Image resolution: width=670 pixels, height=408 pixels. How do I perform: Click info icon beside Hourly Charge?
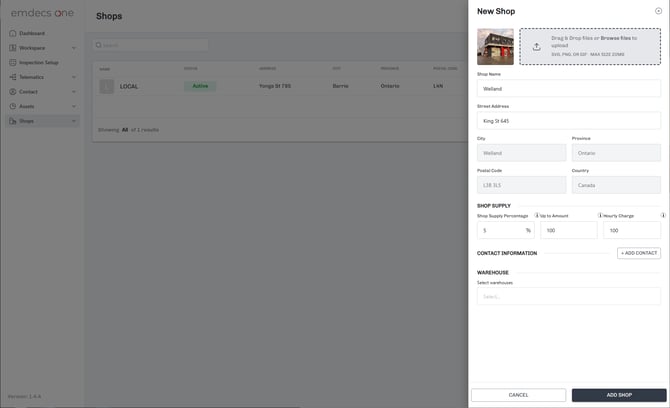pos(663,215)
